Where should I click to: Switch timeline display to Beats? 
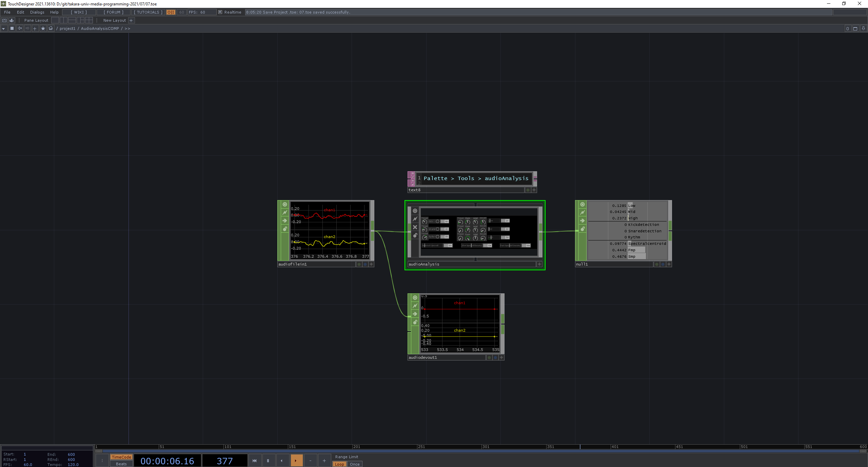tap(121, 464)
